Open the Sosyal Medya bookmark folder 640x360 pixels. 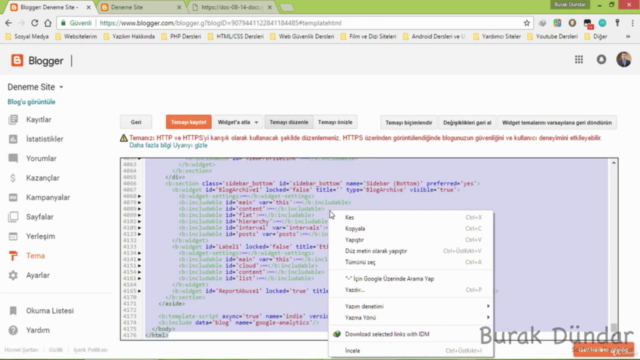click(27, 36)
